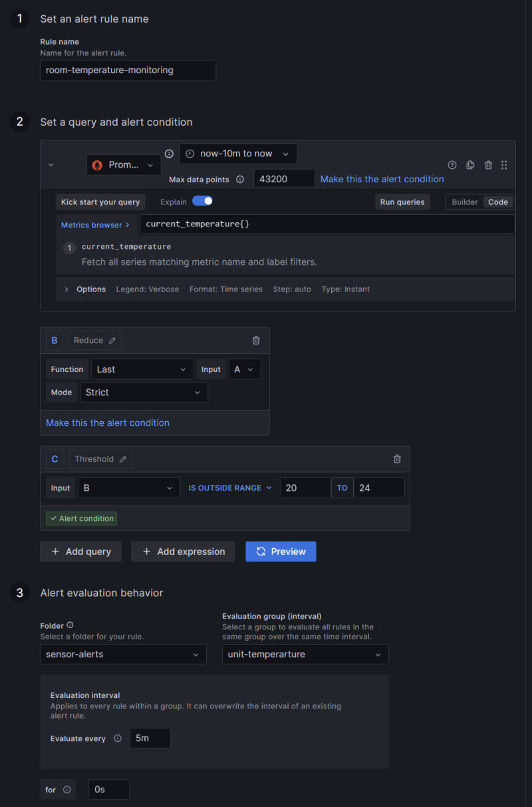This screenshot has width=532, height=807.
Task: Click the query help icon
Action: tap(452, 165)
